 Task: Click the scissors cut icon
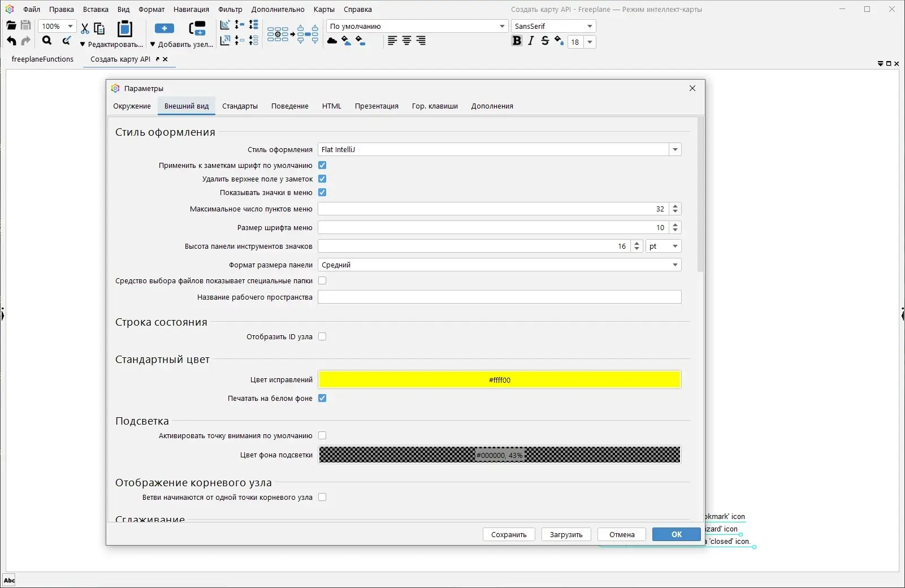pyautogui.click(x=85, y=28)
